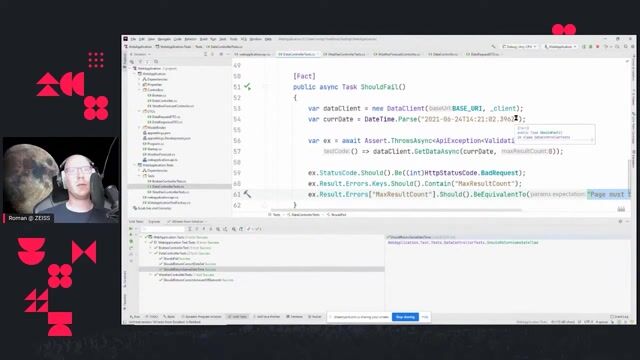Image resolution: width=640 pixels, height=360 pixels.
Task: Open the Run tool window tab
Action: pos(135,317)
